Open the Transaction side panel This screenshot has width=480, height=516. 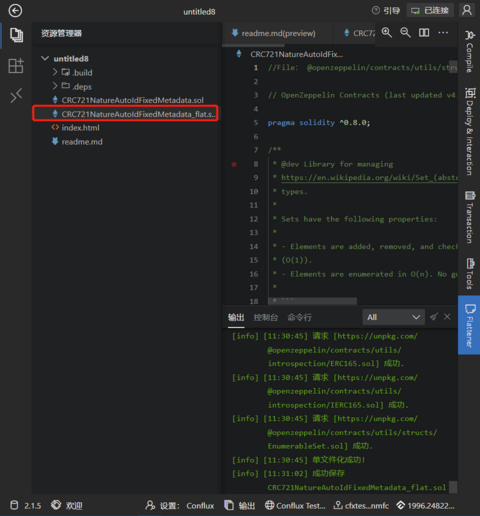pyautogui.click(x=470, y=217)
